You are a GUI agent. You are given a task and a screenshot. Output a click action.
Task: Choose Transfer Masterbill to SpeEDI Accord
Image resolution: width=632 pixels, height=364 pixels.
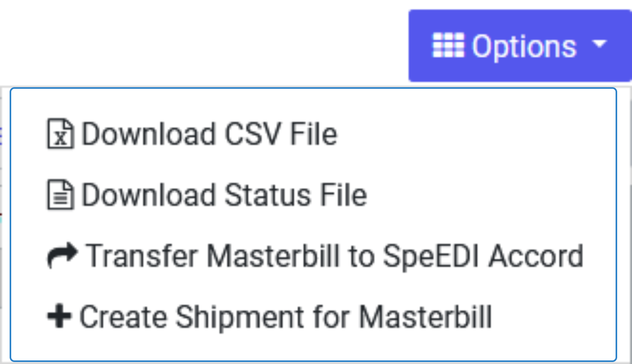pos(313,256)
